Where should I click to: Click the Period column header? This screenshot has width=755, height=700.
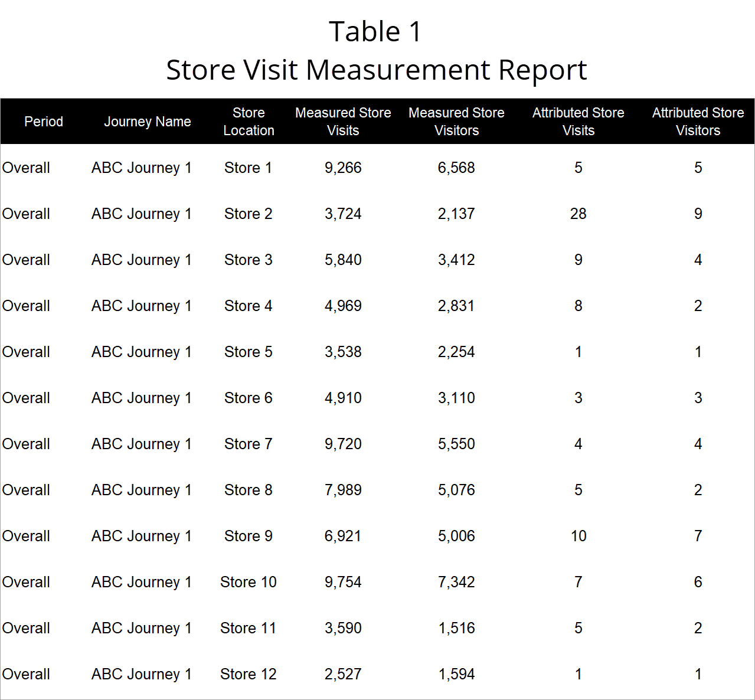tap(44, 122)
